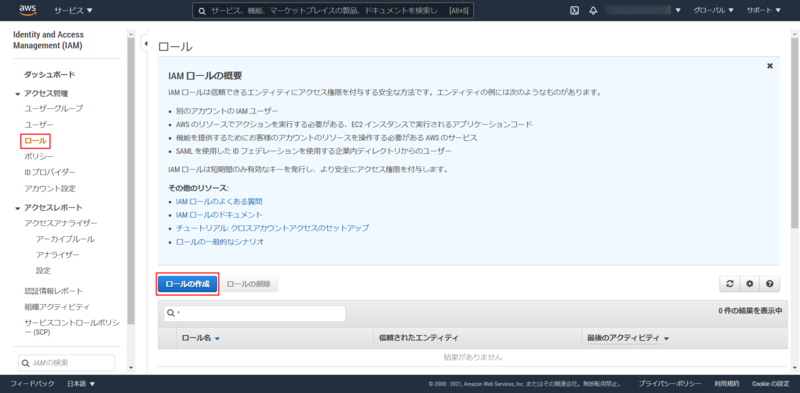Focus the IAMの検索 sidebar field
800x393 pixels.
click(66, 363)
